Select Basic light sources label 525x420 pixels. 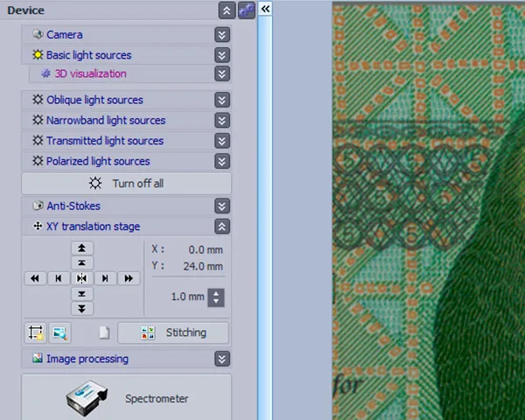click(x=88, y=55)
